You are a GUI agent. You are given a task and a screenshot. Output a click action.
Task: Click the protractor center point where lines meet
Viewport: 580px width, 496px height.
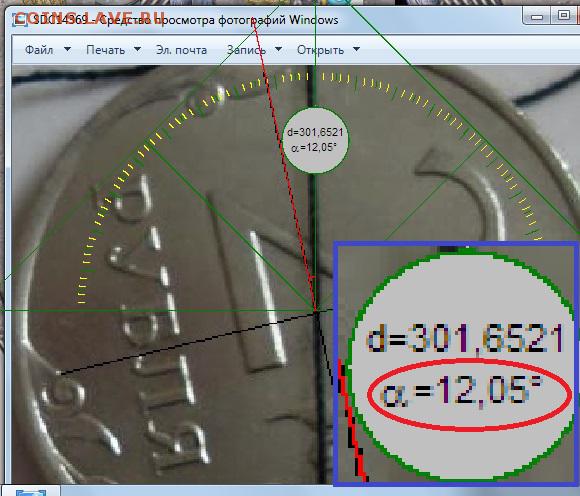(x=316, y=311)
